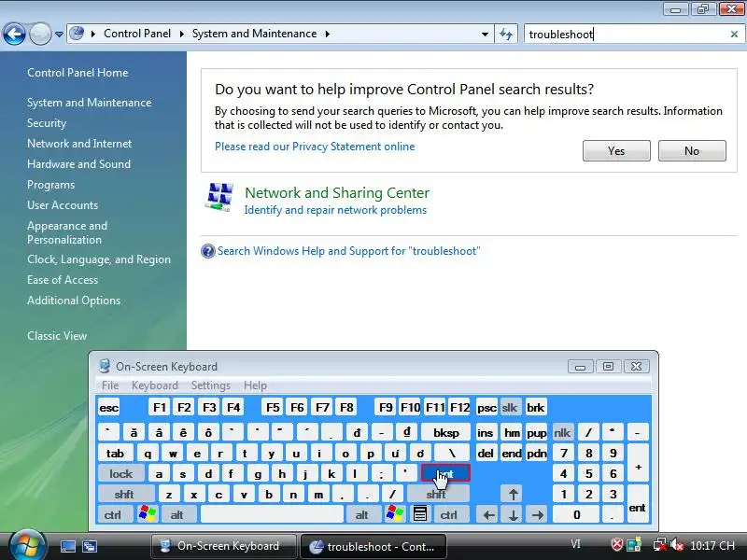The height and width of the screenshot is (560, 747).
Task: Toggle the left shft key
Action: (126, 495)
